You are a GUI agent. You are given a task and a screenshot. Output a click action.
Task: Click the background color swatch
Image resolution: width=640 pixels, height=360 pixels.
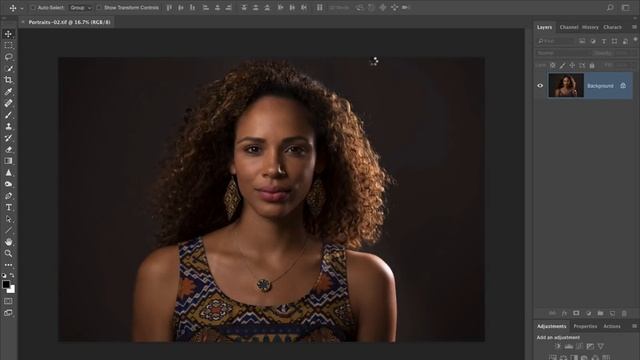pyautogui.click(x=12, y=289)
